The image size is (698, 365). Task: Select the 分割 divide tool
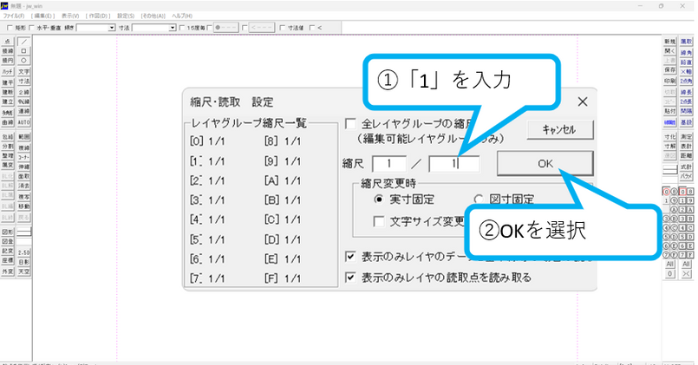coord(8,146)
